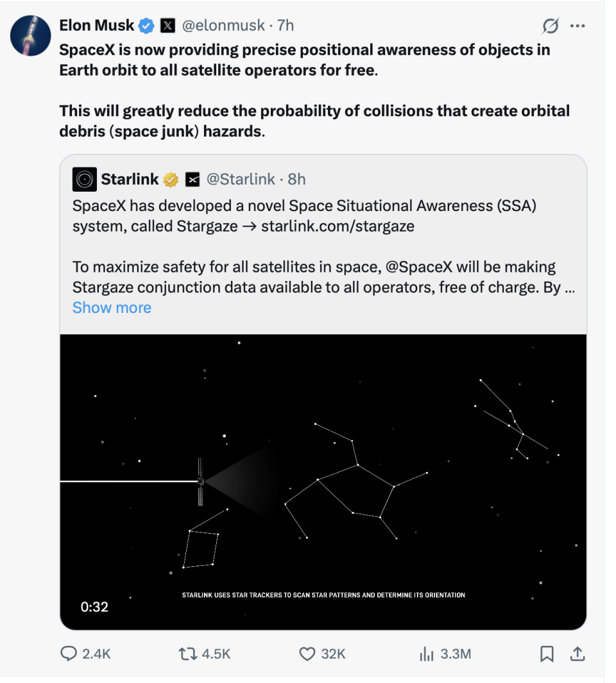Image resolution: width=616 pixels, height=683 pixels.
Task: Open the @Starlink handle link
Action: 241,180
